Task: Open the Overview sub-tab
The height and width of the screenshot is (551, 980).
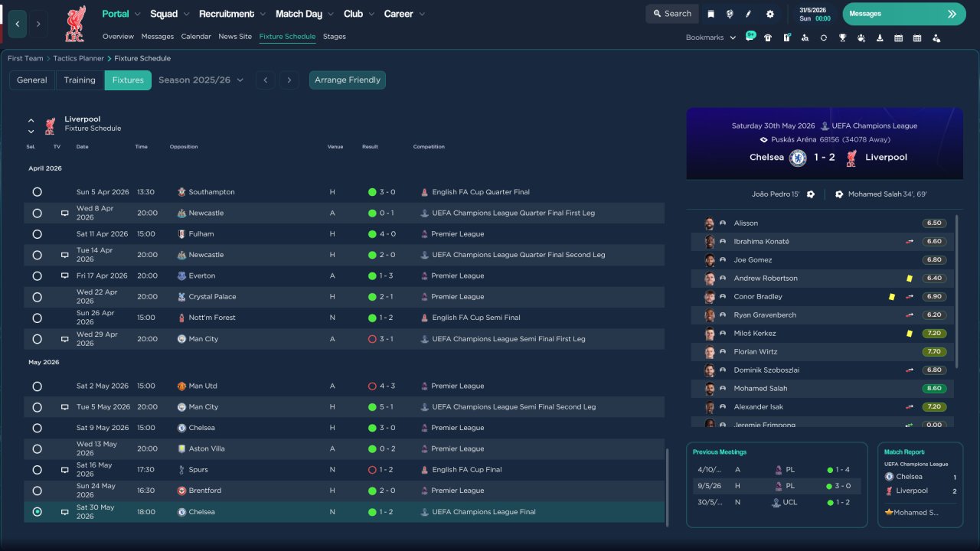Action: (x=118, y=37)
